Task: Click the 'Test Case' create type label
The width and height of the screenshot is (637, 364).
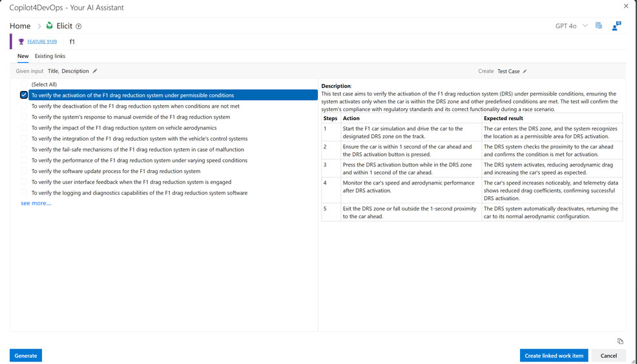Action: [508, 72]
